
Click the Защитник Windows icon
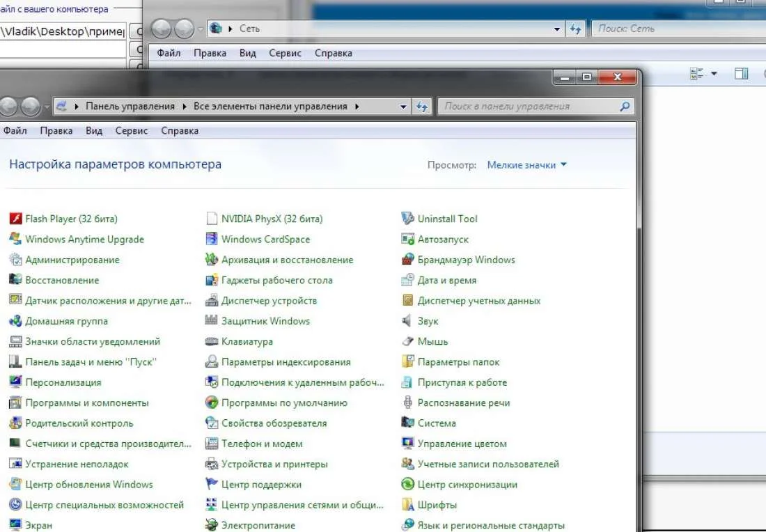click(212, 321)
